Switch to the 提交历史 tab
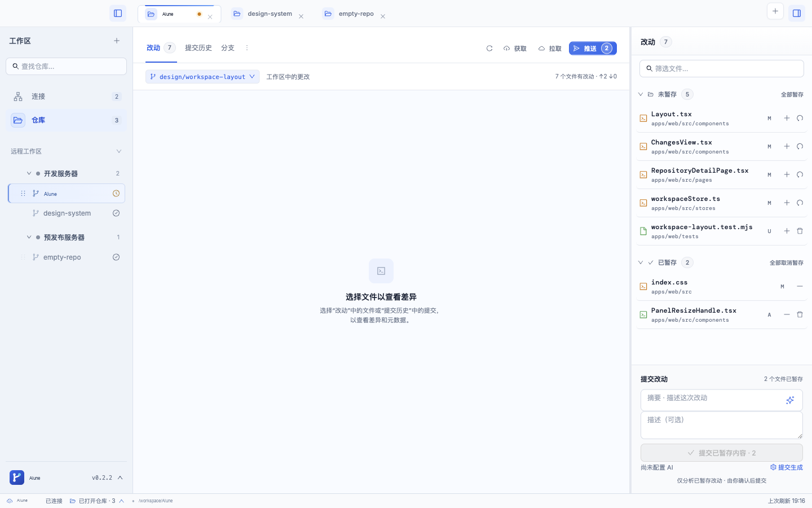Image resolution: width=812 pixels, height=508 pixels. click(x=198, y=48)
